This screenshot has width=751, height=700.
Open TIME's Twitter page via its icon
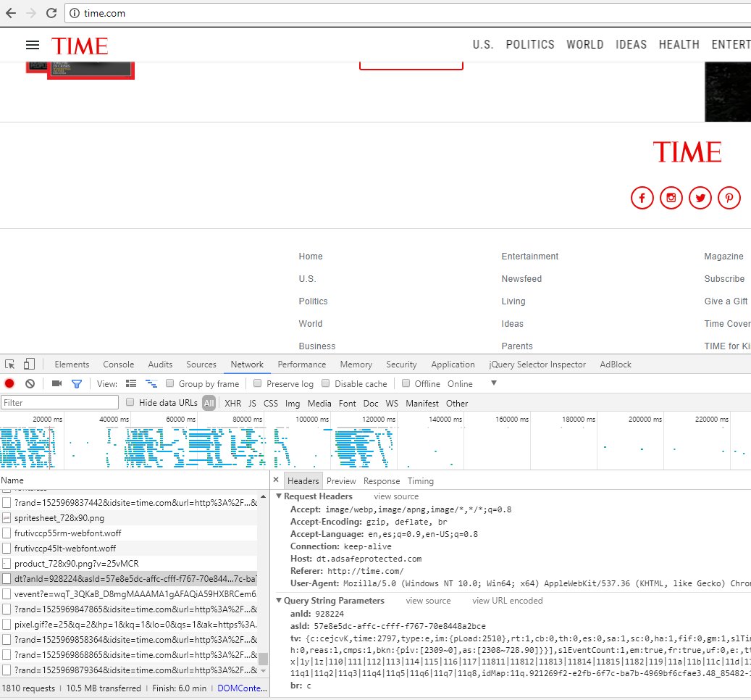point(700,197)
